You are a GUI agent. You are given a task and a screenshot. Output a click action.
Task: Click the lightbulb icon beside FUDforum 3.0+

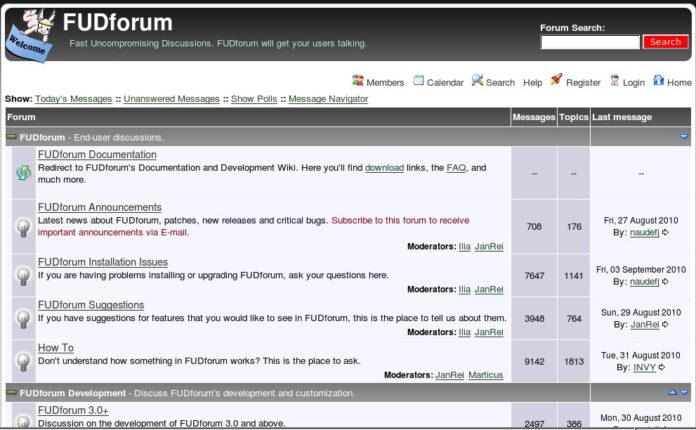24,420
